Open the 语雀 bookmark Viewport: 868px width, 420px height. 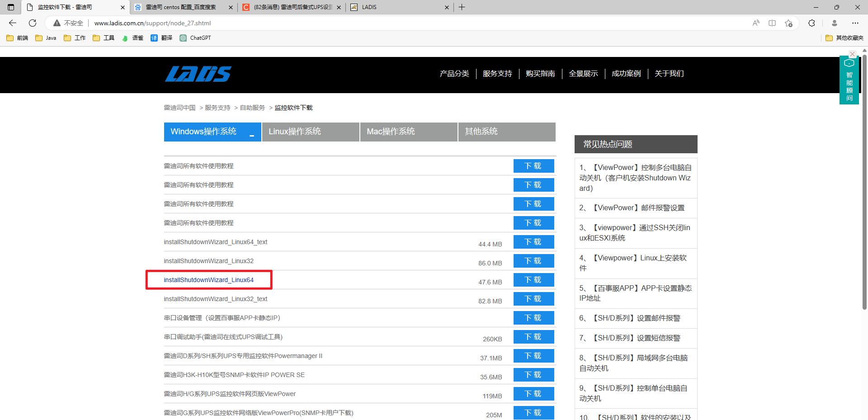click(132, 38)
